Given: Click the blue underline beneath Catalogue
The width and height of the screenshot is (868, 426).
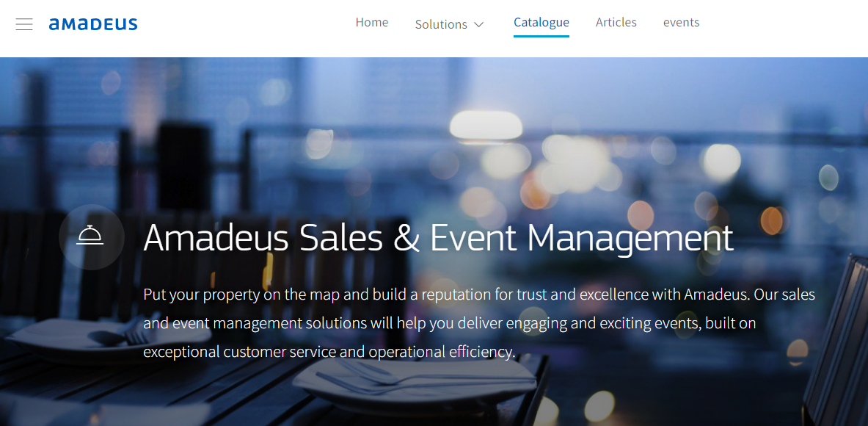Looking at the screenshot, I should point(541,36).
